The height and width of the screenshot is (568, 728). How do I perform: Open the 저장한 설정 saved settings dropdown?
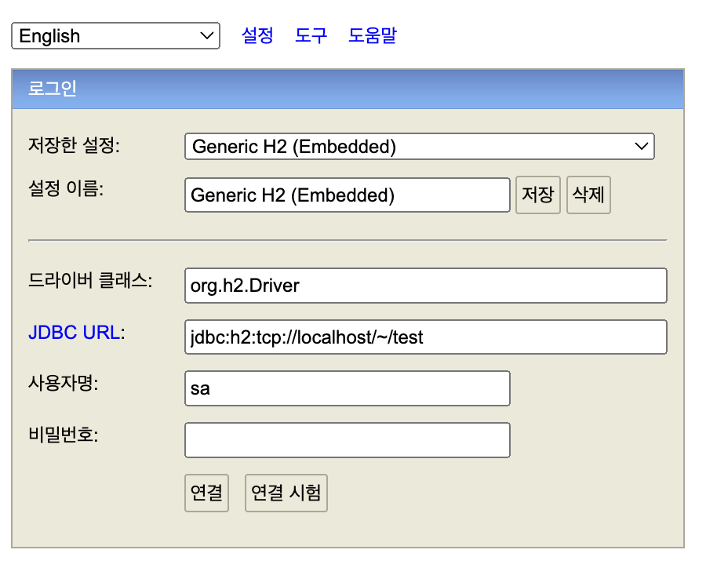(418, 146)
